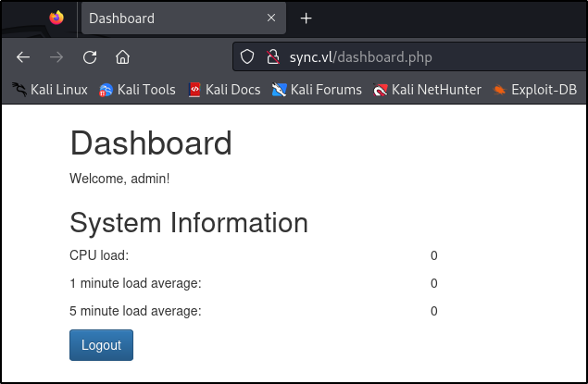
Task: Click the Welcome, admin! text
Action: pos(119,178)
